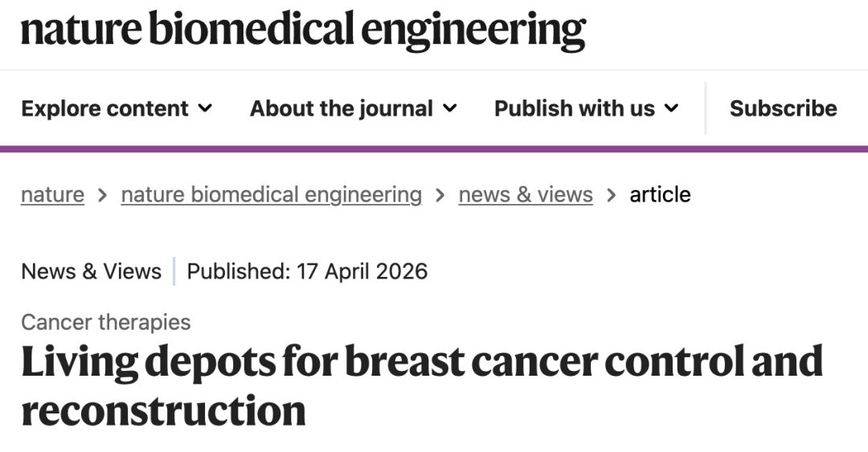Navigate to the news & views breadcrumb
Image resolution: width=868 pixels, height=452 pixels.
pos(526,194)
